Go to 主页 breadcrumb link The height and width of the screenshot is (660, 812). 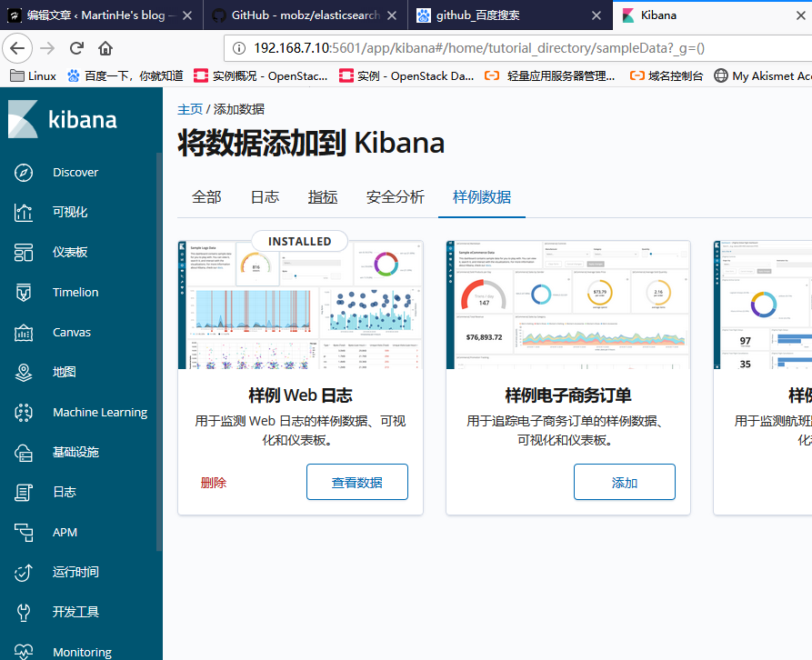(190, 109)
